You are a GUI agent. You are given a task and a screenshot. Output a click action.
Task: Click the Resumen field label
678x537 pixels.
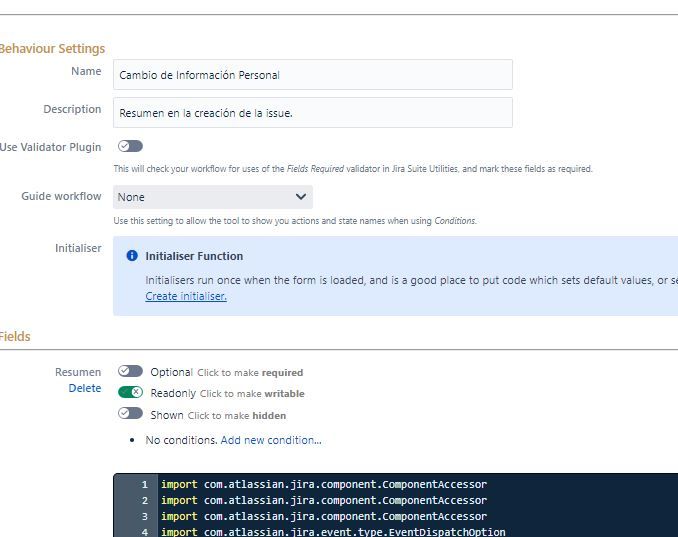(78, 372)
